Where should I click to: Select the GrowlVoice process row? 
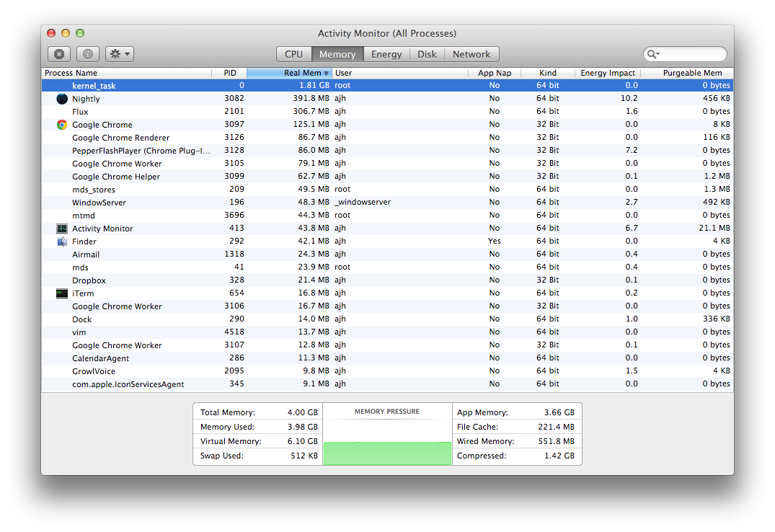pyautogui.click(x=388, y=371)
